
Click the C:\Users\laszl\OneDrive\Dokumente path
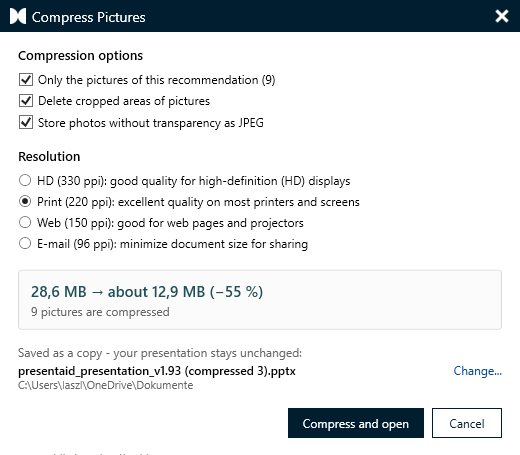pyautogui.click(x=105, y=385)
